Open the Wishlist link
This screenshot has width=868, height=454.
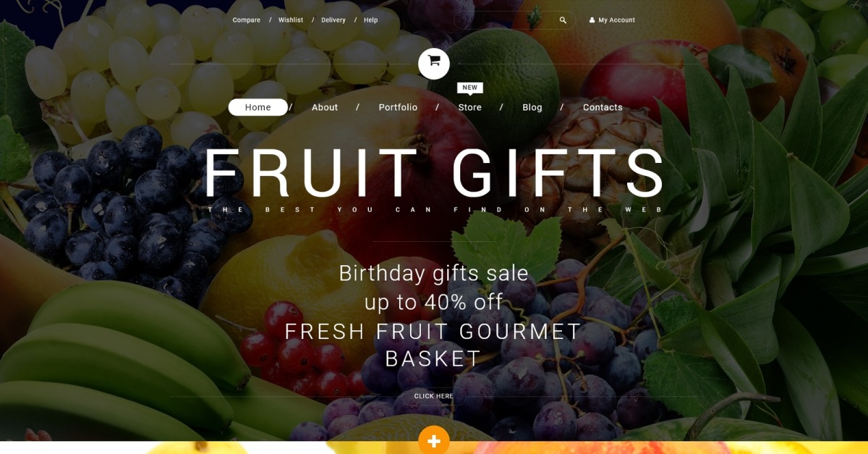click(291, 20)
